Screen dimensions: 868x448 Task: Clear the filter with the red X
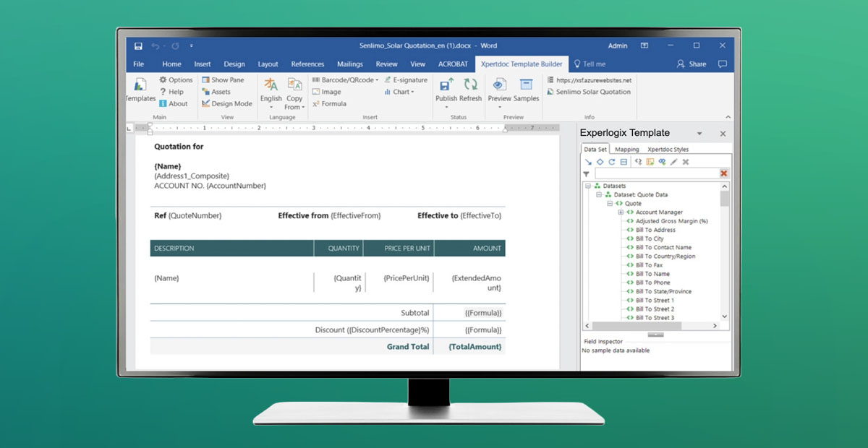pos(724,174)
